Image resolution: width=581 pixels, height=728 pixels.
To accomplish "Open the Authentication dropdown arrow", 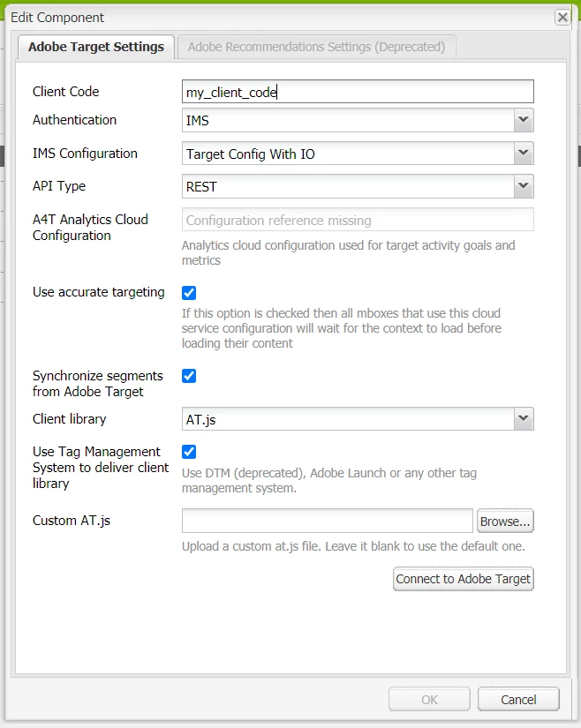I will coord(524,120).
